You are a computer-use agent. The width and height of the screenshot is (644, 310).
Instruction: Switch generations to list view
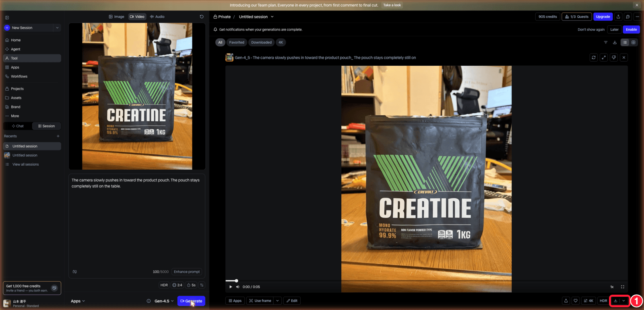[x=625, y=42]
